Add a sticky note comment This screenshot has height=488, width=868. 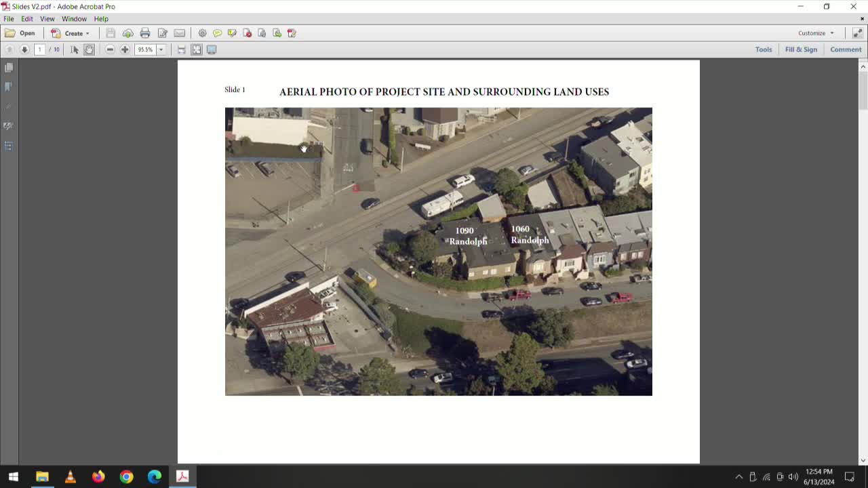coord(217,33)
